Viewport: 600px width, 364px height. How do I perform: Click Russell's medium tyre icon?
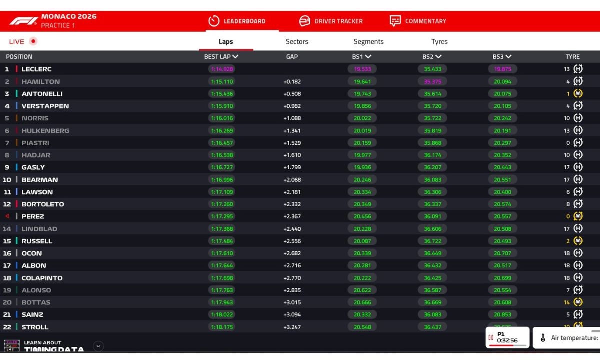[578, 241]
